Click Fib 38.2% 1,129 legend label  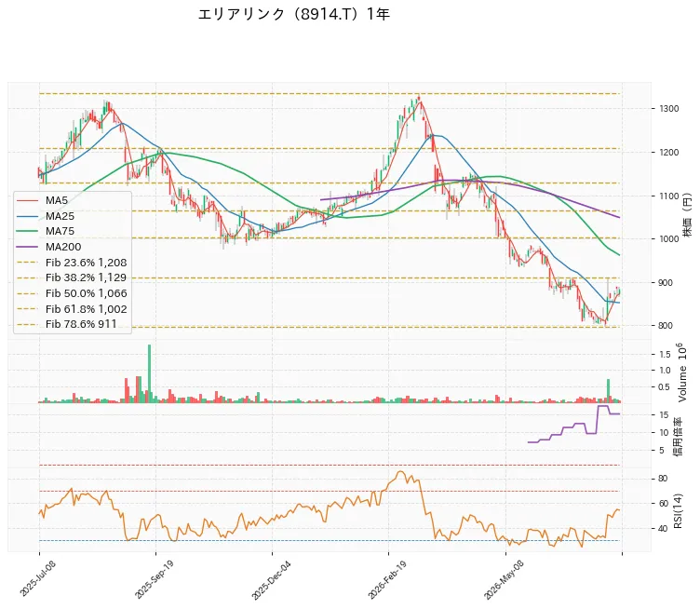tap(86, 277)
